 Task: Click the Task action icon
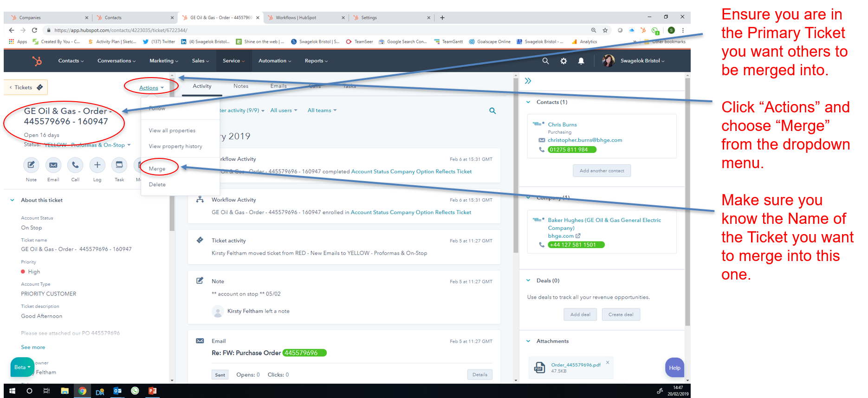(x=119, y=165)
